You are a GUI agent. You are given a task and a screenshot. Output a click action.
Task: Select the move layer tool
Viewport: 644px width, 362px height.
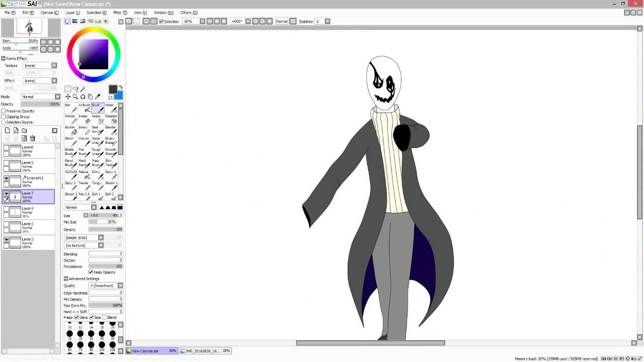pyautogui.click(x=68, y=97)
